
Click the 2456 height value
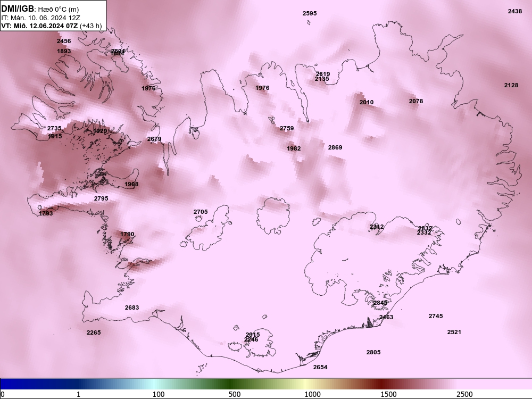tap(64, 41)
